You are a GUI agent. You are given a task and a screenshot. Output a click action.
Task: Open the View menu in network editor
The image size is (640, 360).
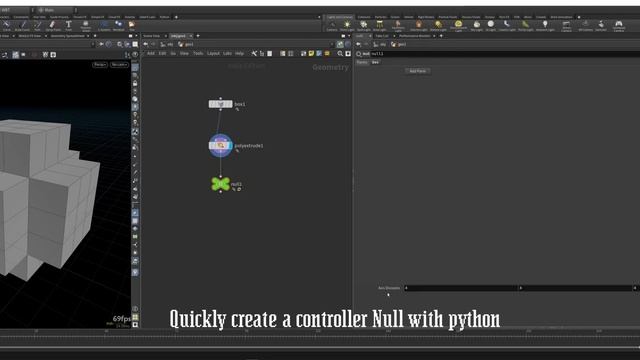click(x=184, y=53)
